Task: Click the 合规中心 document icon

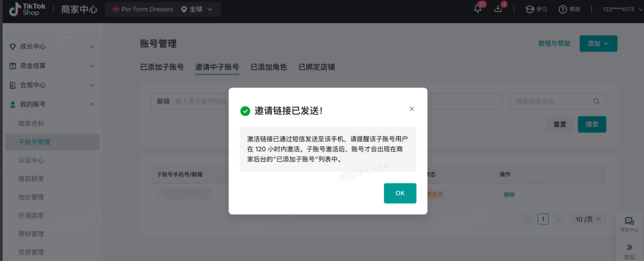Action: pos(13,85)
